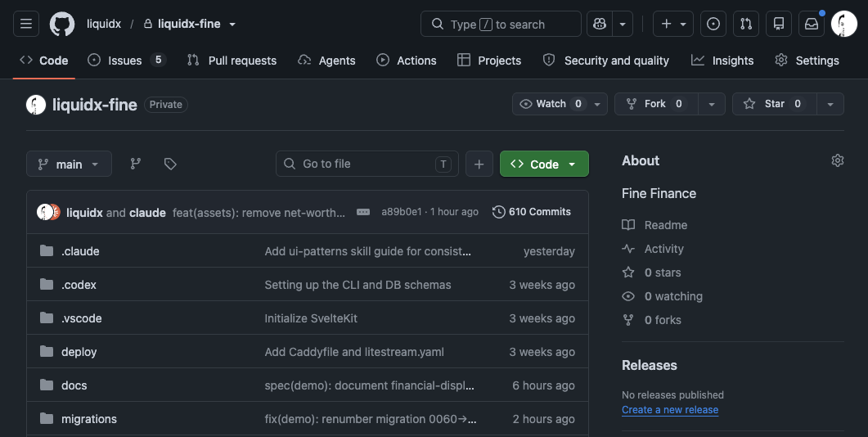
Task: Switch to the Pull requests tab
Action: [x=232, y=61]
